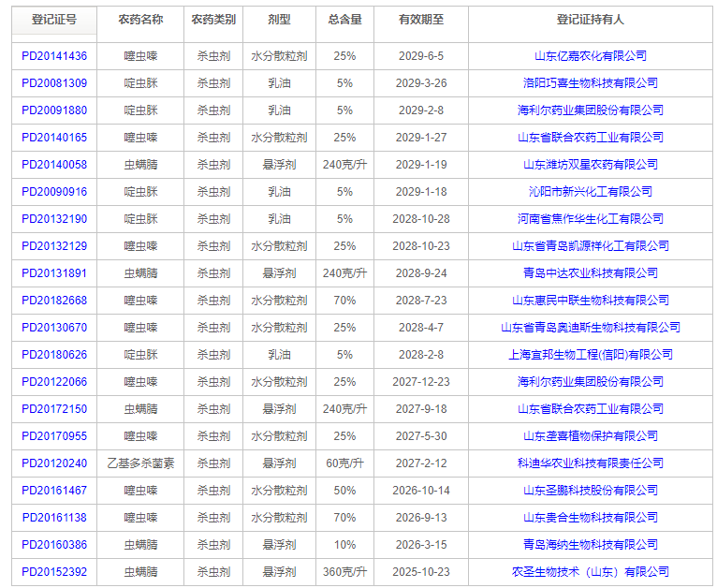717x588 pixels.
Task: Open holder 山东省青岛凯源祥化工有限公司
Action: point(591,246)
